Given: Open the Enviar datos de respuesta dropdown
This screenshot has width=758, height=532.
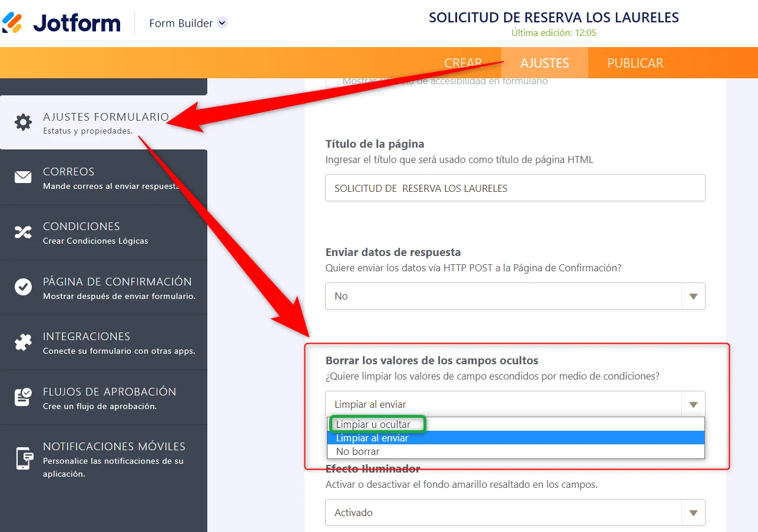Looking at the screenshot, I should (x=694, y=296).
